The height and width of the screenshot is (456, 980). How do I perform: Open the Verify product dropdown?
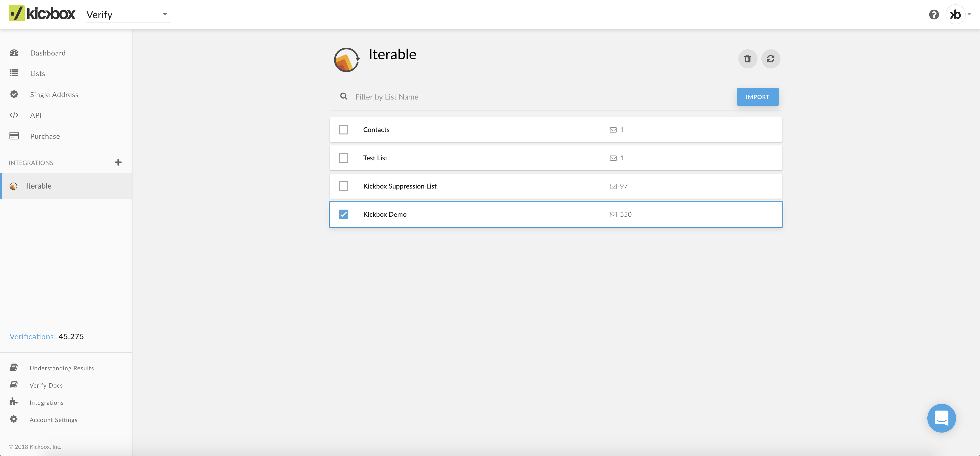pyautogui.click(x=128, y=14)
